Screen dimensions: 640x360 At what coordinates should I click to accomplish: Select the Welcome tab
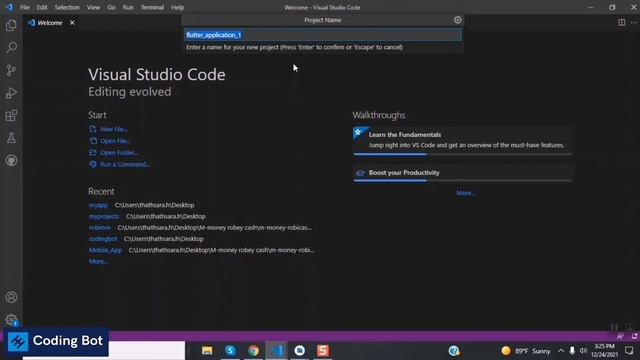click(x=50, y=23)
